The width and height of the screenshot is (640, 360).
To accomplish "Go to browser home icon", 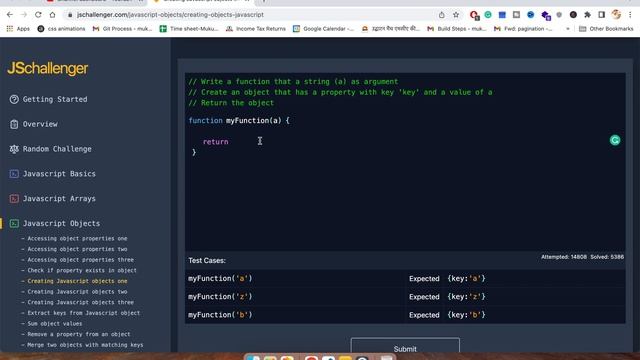I will point(52,15).
